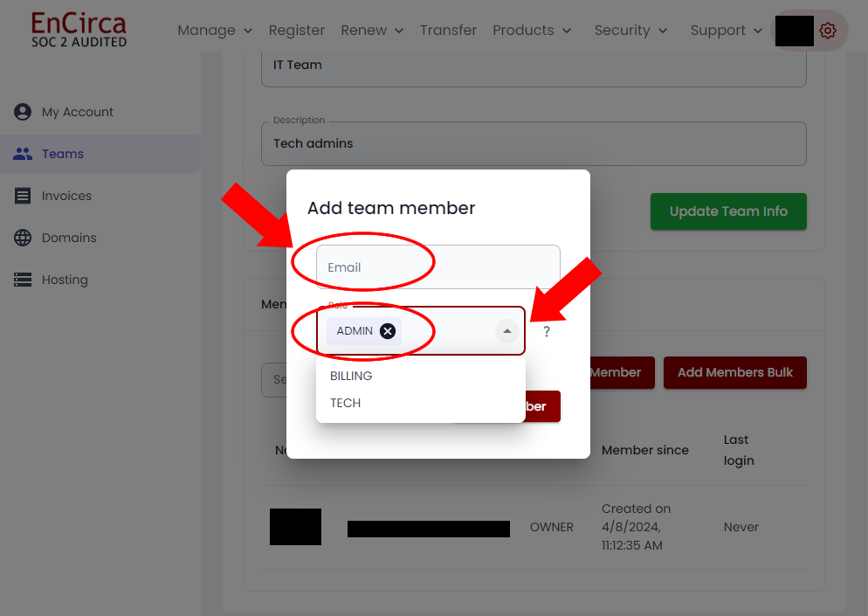Collapse the Role dropdown arrow

[x=506, y=331]
